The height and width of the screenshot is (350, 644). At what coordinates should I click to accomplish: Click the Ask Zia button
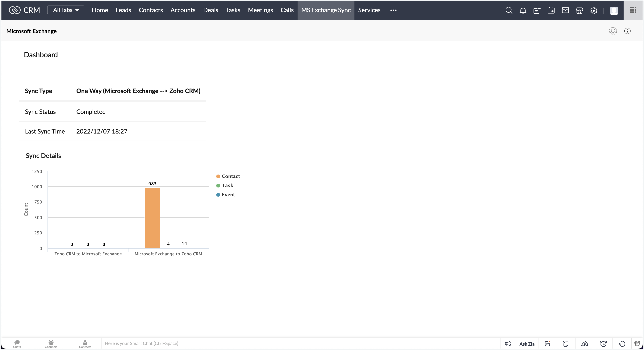(527, 344)
